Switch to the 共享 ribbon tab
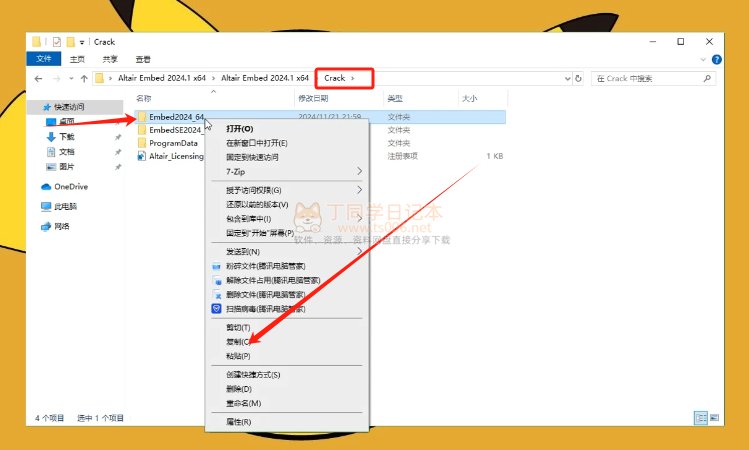 (110, 59)
